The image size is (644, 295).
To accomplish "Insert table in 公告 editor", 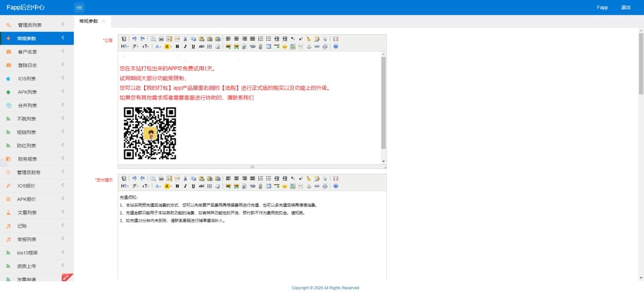I will [268, 47].
